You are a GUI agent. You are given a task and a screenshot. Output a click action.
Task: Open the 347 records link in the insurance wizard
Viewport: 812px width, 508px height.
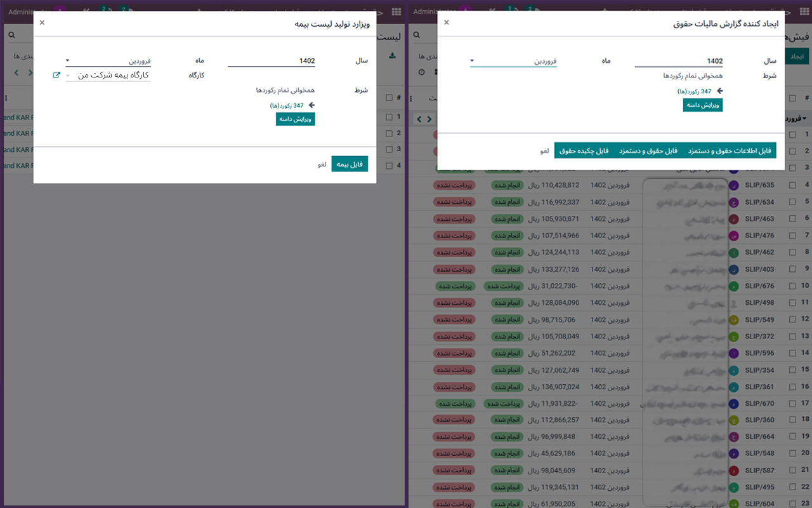[287, 105]
